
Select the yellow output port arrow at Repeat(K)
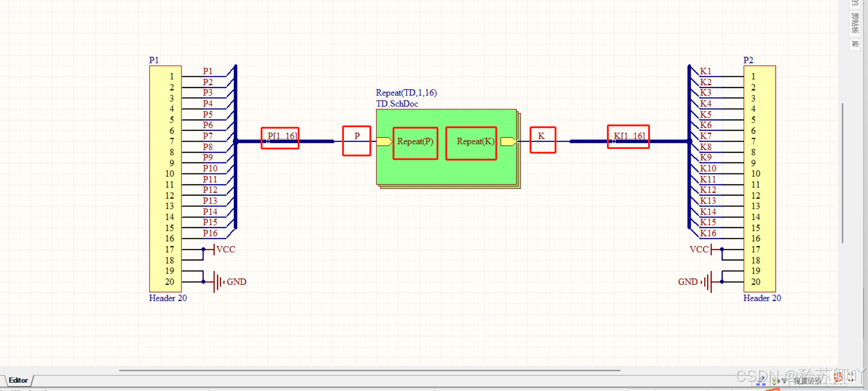click(x=509, y=142)
